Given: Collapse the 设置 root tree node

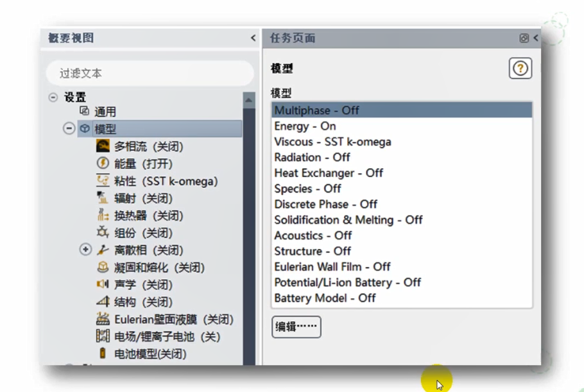Looking at the screenshot, I should [53, 98].
